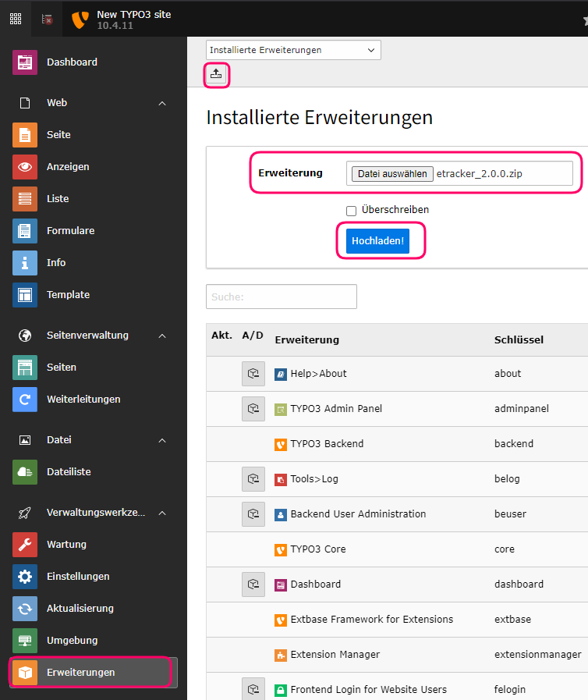588x700 pixels.
Task: Deactivate the Help>About extension
Action: (253, 374)
